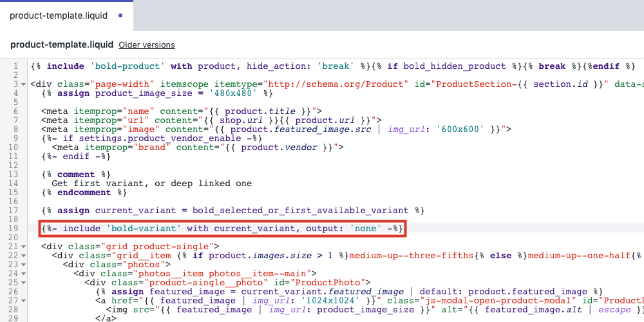644x322 pixels.
Task: Click the div class="grid product-single" line
Action: pos(130,247)
